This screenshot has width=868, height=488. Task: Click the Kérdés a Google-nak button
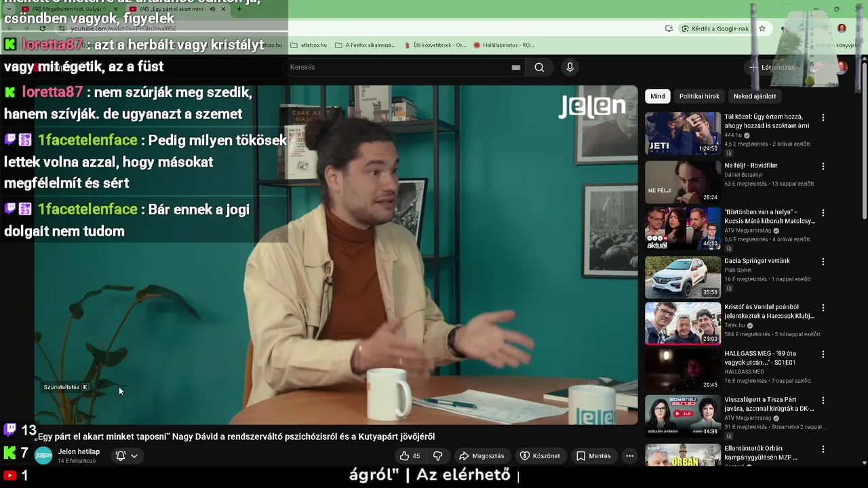(x=715, y=28)
